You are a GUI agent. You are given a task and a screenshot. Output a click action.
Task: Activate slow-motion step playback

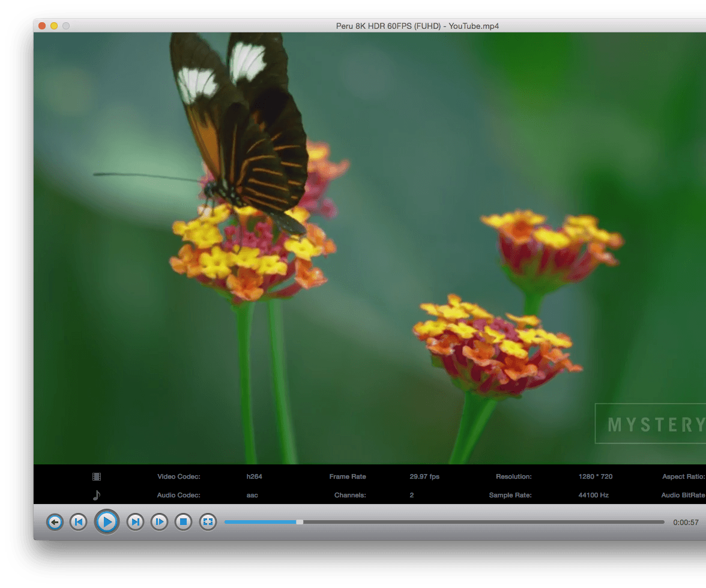point(159,522)
